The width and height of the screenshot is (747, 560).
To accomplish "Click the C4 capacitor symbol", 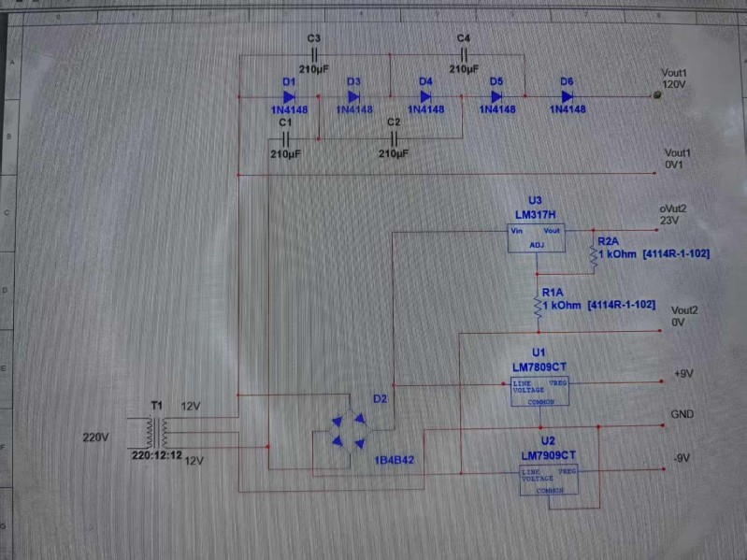I will 464,54.
